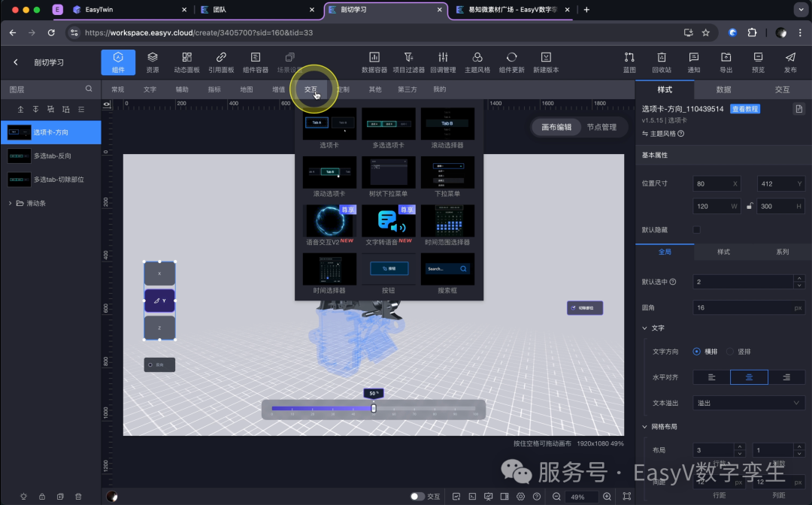This screenshot has width=812, height=505.
Task: Open the 文本溢出 dropdown
Action: pos(749,403)
